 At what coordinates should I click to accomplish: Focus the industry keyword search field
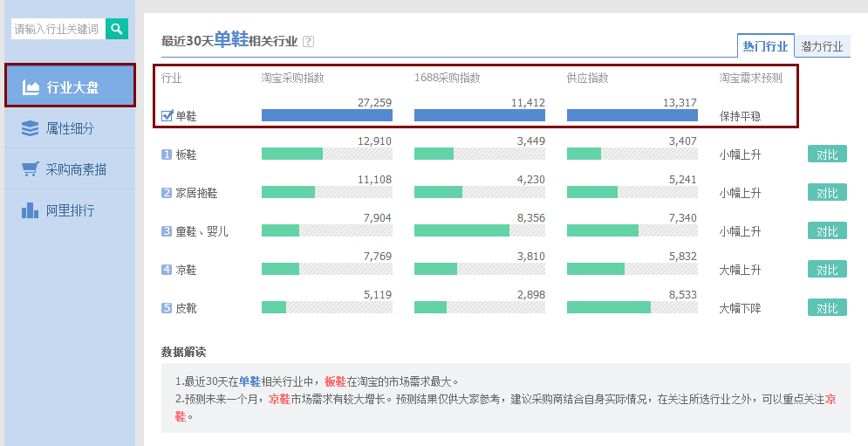pos(58,29)
